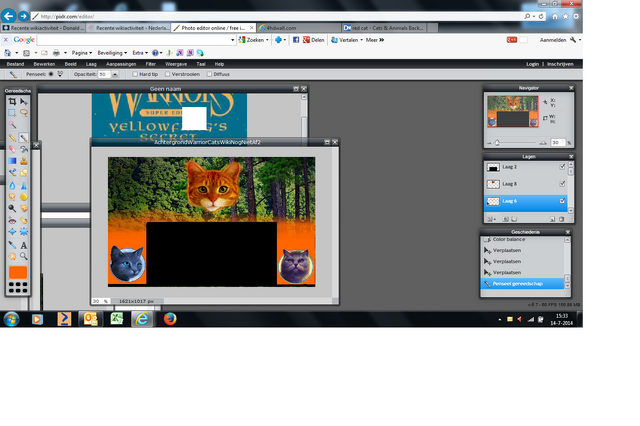Click the Navigator zoom percentage field

[558, 142]
